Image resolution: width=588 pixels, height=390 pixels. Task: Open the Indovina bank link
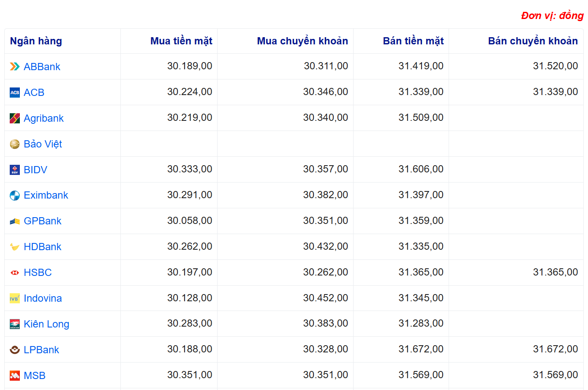pos(43,298)
